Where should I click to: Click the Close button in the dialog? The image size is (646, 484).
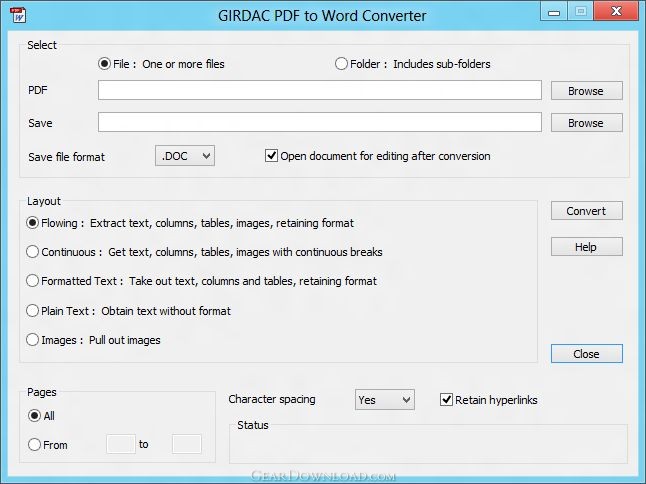pos(587,354)
